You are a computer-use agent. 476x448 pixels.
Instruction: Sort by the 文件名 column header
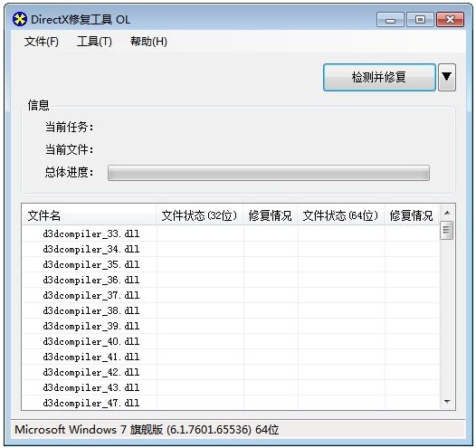pyautogui.click(x=90, y=215)
